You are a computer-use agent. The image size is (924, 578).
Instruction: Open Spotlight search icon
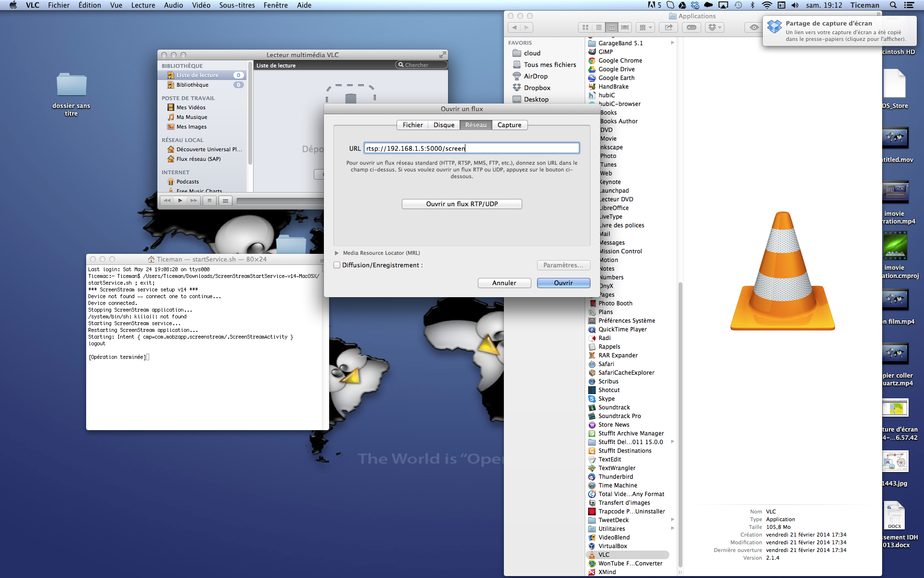(893, 5)
